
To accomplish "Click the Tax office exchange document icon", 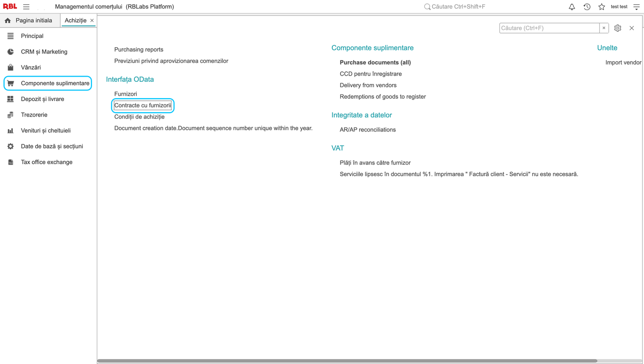I will coord(11,162).
